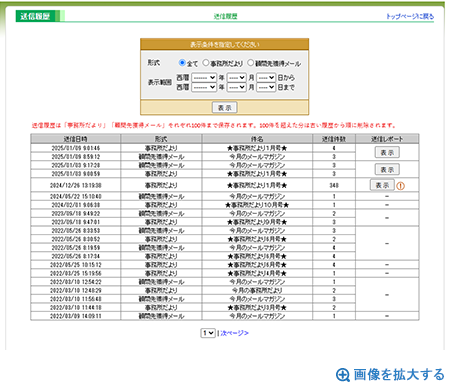This screenshot has width=450, height=386.
Task: Click the date cell 2022/05/25 10:15:12
Action: (76, 265)
